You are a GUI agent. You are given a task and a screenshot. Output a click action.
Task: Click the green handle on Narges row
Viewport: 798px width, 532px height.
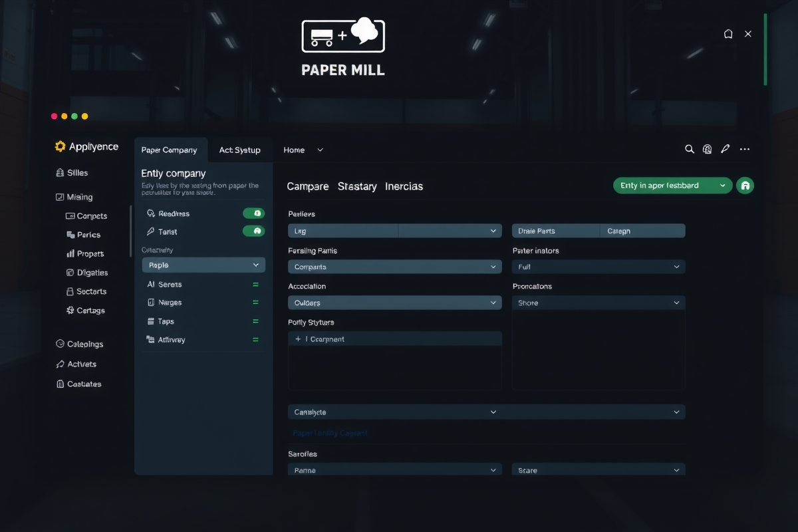coord(255,303)
